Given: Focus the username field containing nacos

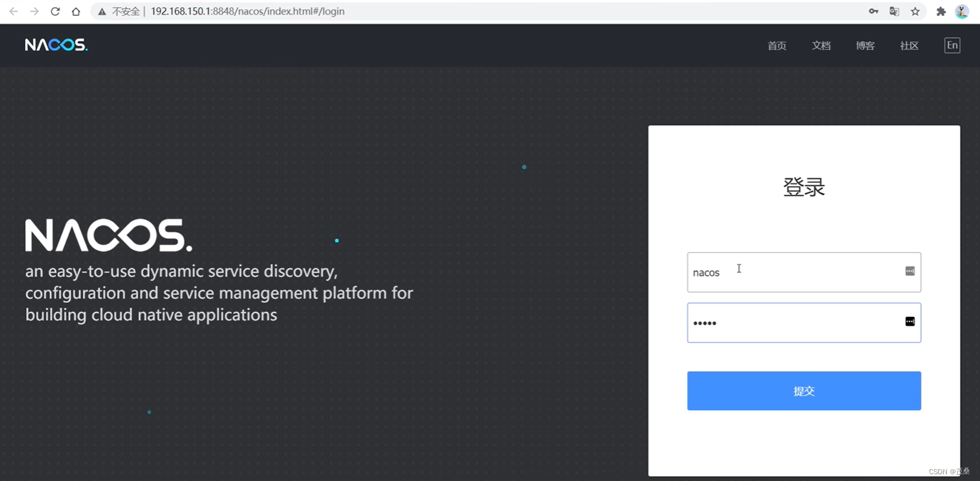Looking at the screenshot, I should click(804, 272).
